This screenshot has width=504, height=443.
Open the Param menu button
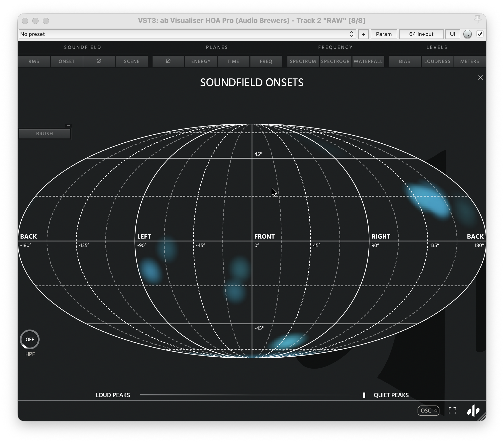coord(384,34)
